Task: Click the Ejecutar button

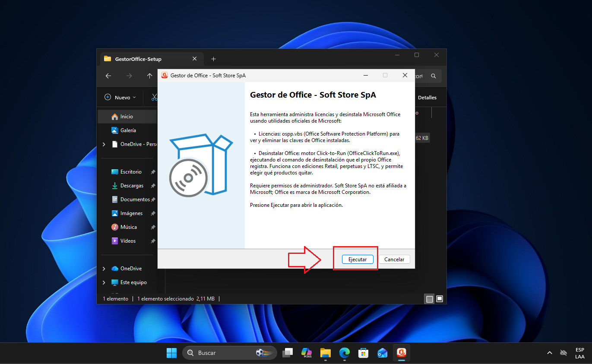Action: click(358, 260)
